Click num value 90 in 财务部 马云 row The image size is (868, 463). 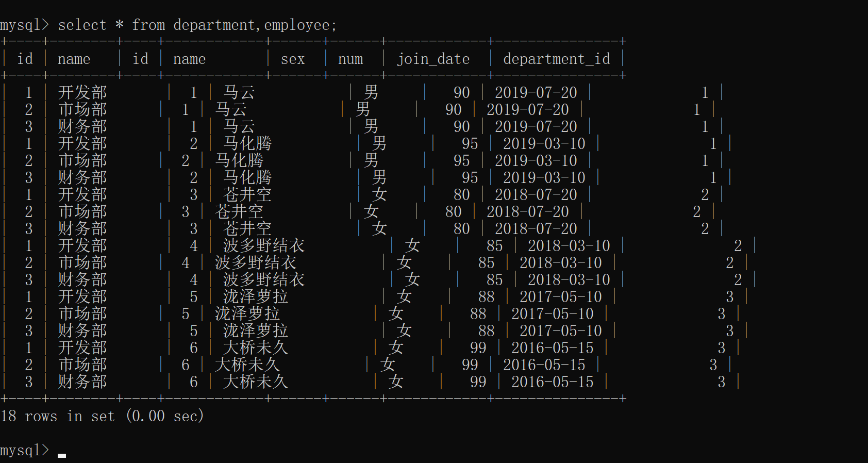462,126
